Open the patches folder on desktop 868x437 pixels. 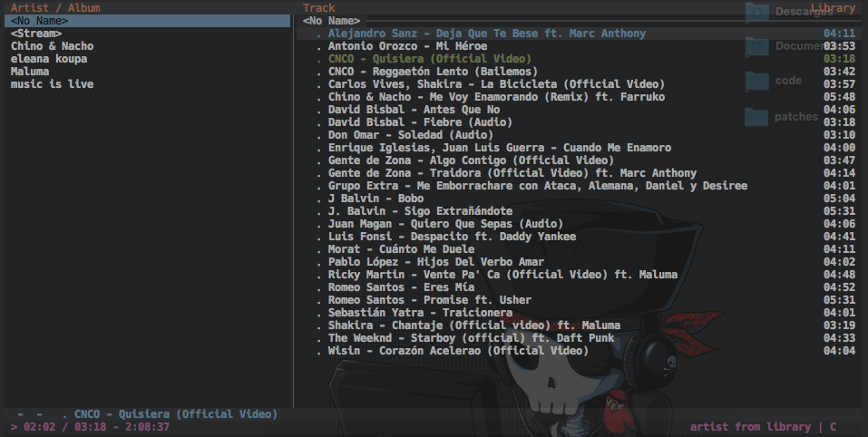782,117
